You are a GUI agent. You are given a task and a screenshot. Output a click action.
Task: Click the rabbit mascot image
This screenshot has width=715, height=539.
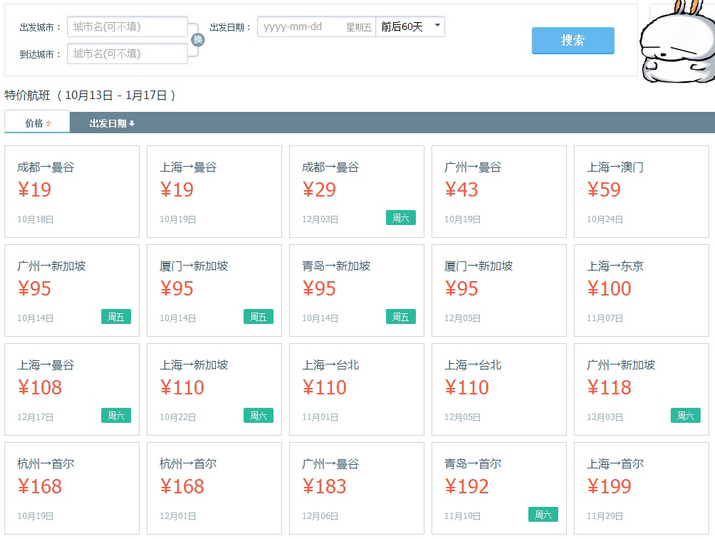tap(682, 43)
